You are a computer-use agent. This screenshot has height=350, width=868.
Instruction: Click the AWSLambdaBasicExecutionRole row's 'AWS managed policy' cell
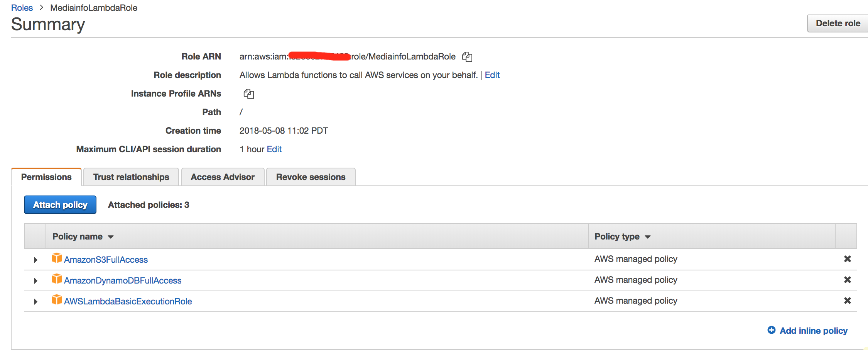[x=636, y=301]
